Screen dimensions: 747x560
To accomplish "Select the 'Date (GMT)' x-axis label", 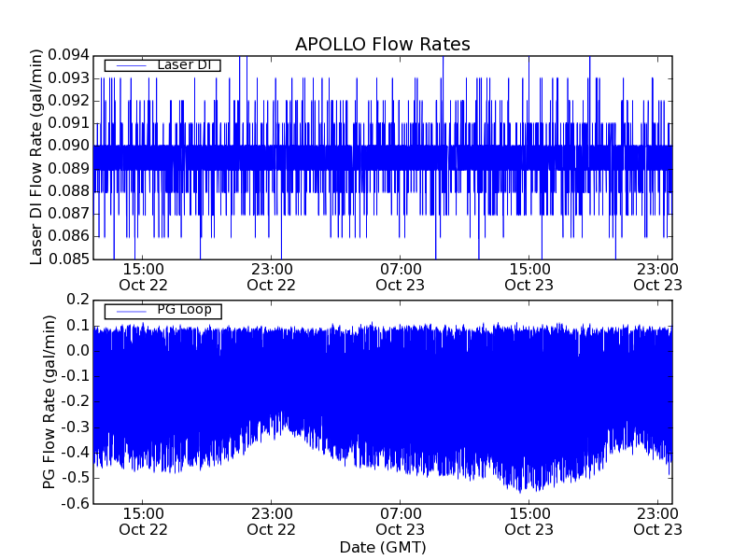I will pyautogui.click(x=382, y=547).
